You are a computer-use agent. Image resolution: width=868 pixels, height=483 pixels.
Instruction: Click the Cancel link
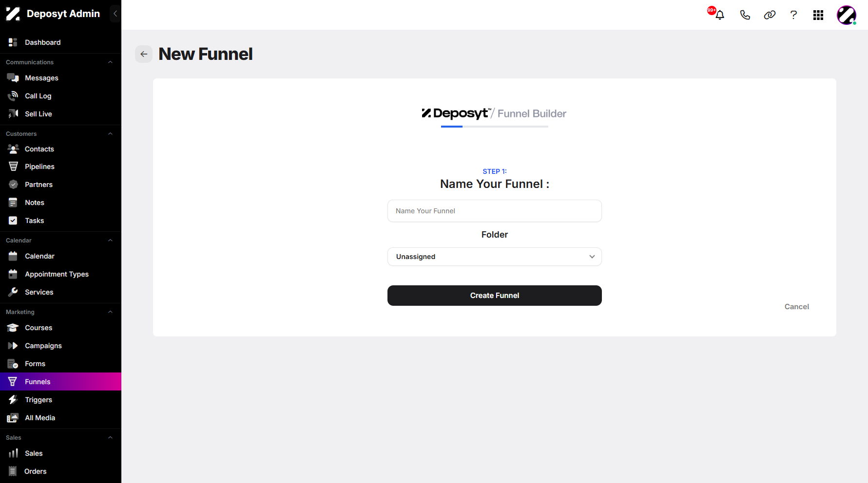pos(797,307)
